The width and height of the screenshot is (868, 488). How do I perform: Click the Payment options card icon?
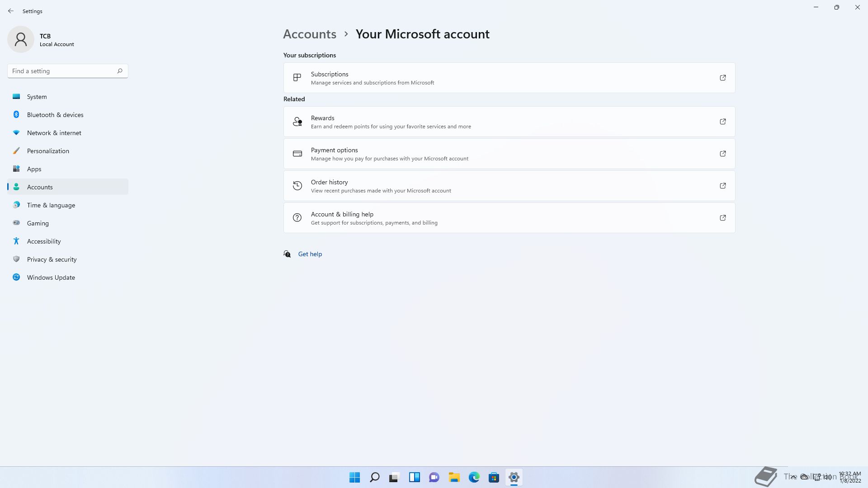click(297, 154)
